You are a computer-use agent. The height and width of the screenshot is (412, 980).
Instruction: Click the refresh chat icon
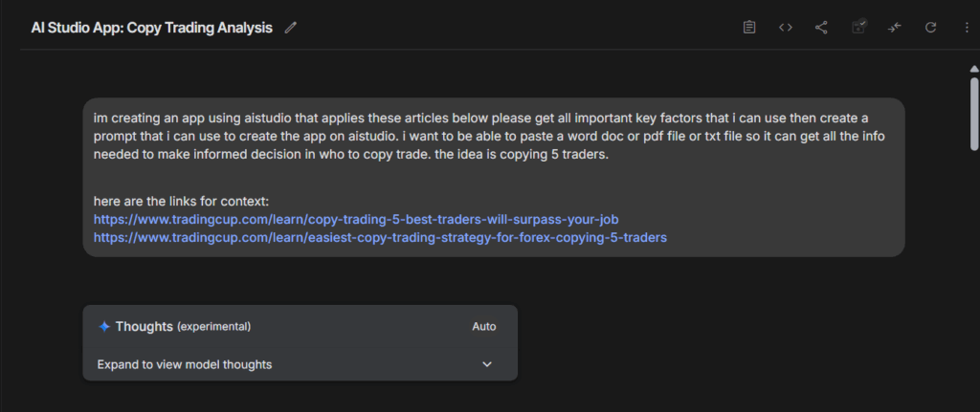coord(930,28)
